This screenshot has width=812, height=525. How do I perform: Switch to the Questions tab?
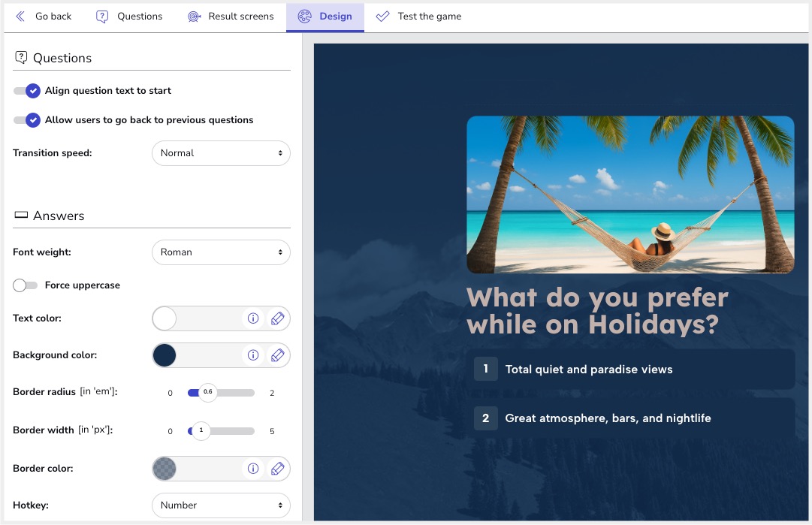pos(129,17)
